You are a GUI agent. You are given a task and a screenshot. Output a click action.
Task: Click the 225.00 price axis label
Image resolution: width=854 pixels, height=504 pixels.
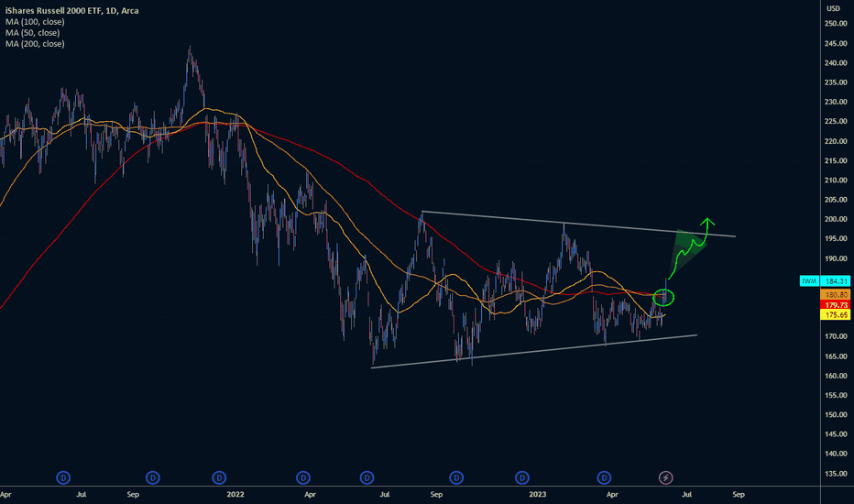tap(836, 121)
